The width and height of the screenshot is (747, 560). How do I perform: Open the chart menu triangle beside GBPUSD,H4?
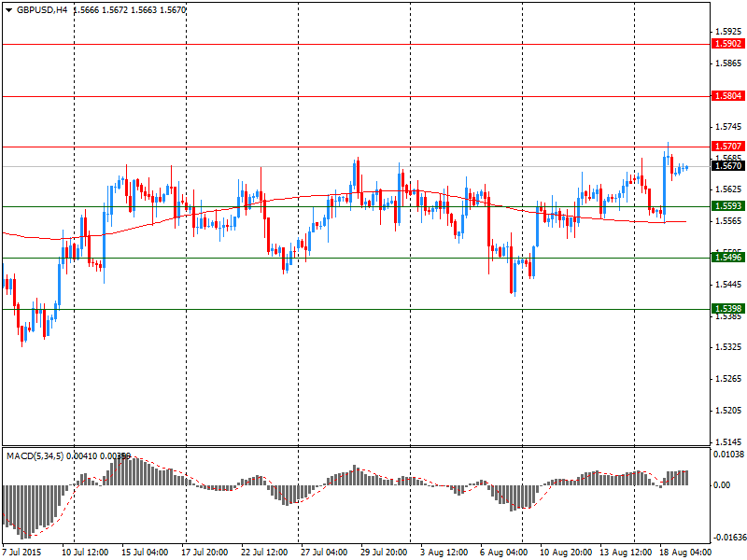[9, 9]
